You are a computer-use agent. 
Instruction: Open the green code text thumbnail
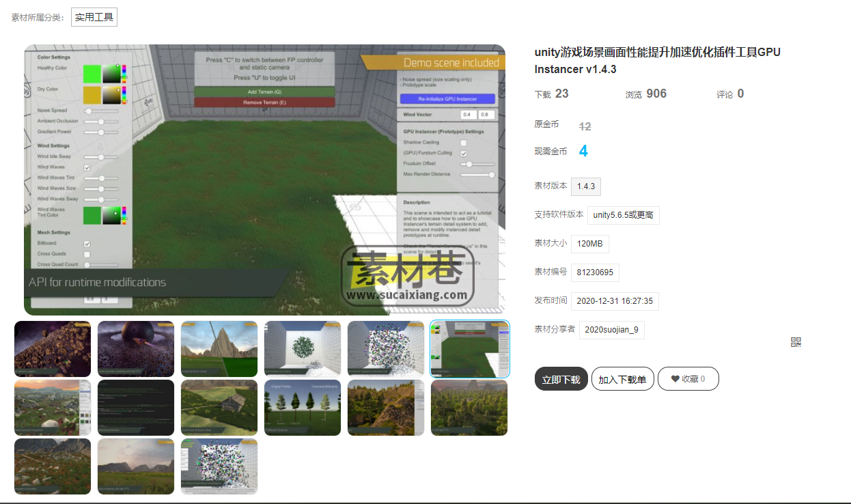click(x=136, y=408)
